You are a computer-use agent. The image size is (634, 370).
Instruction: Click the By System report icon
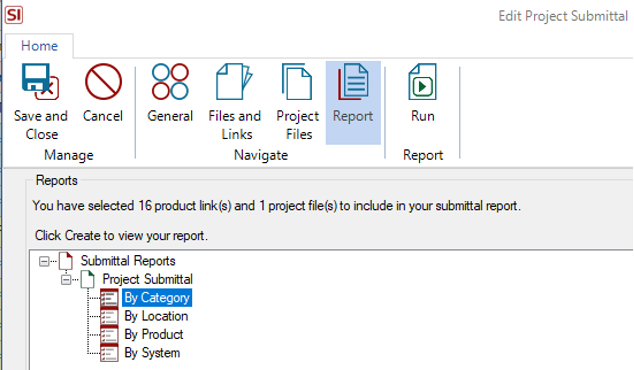109,353
